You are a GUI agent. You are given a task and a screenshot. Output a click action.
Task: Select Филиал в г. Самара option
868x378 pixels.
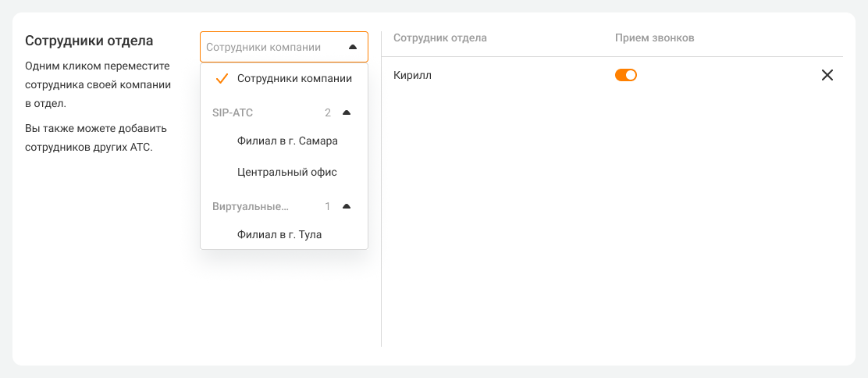tap(287, 141)
